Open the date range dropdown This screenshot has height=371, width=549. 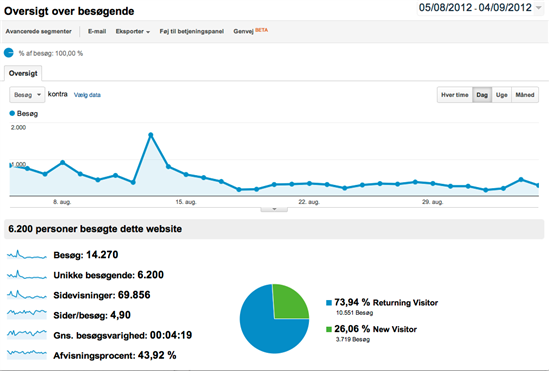(x=538, y=8)
